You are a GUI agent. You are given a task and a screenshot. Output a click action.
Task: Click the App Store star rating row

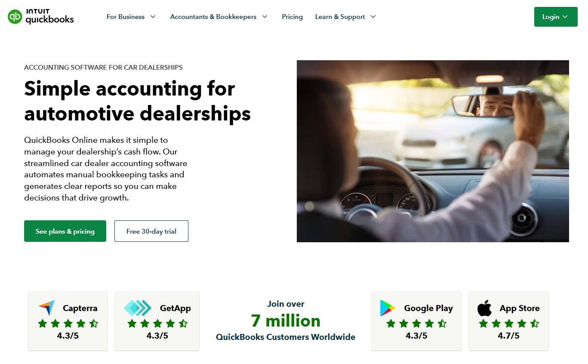coord(509,323)
